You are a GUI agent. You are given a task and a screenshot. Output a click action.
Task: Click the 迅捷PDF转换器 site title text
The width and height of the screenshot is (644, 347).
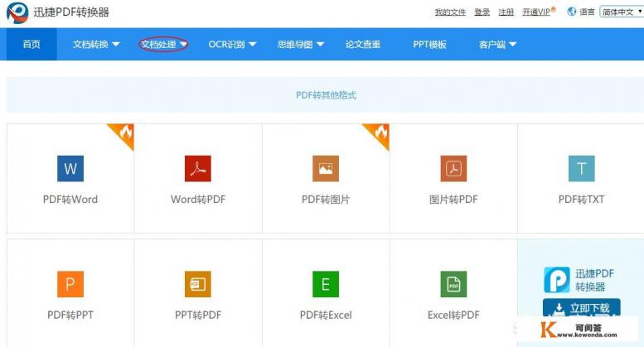[x=71, y=12]
